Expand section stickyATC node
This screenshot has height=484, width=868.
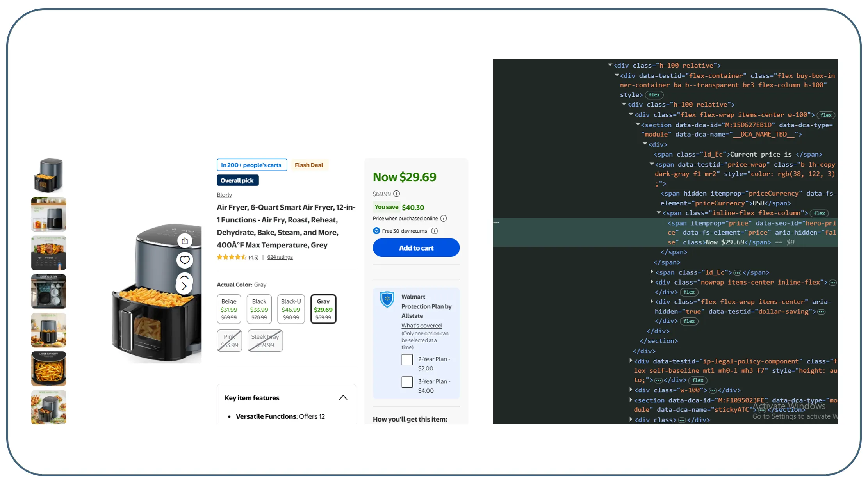631,400
